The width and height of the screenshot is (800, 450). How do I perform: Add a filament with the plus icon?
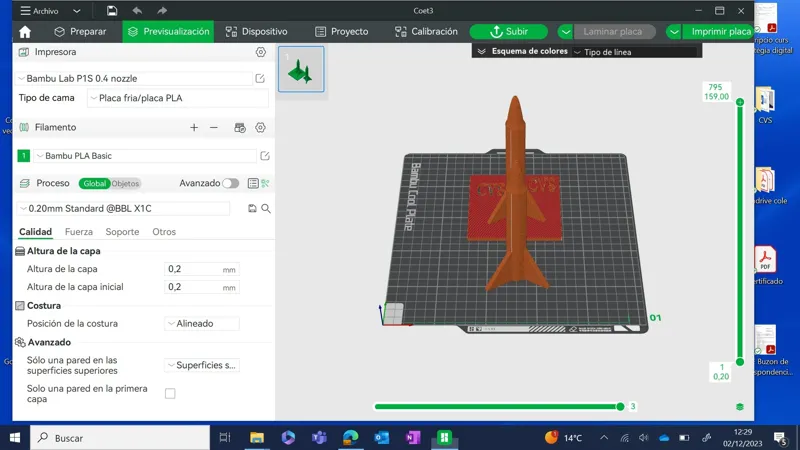pos(194,128)
